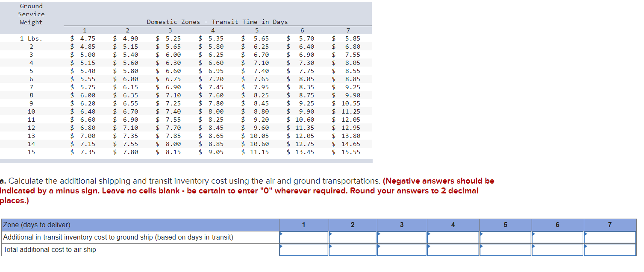Click the blue flag marker in Zone 3 air ship cell

(379, 247)
